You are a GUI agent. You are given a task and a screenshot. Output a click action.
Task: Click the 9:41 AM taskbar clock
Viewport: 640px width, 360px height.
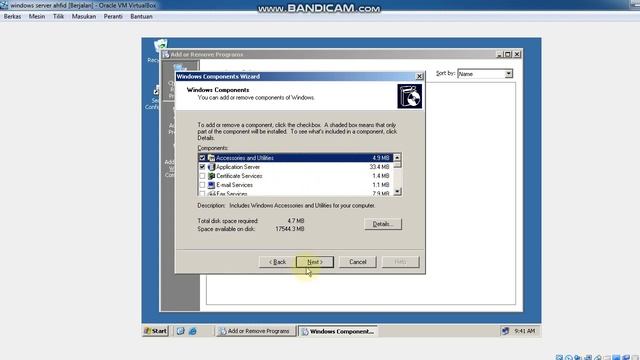524,331
